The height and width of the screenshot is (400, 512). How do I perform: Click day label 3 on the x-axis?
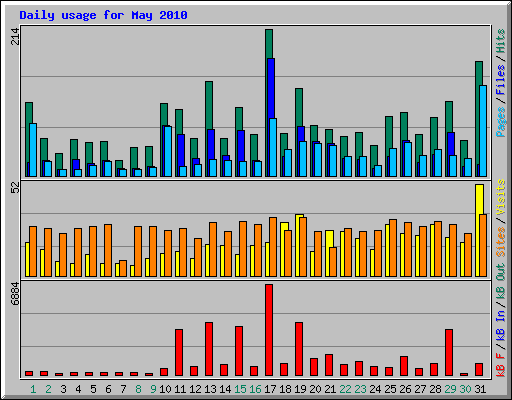(63, 389)
